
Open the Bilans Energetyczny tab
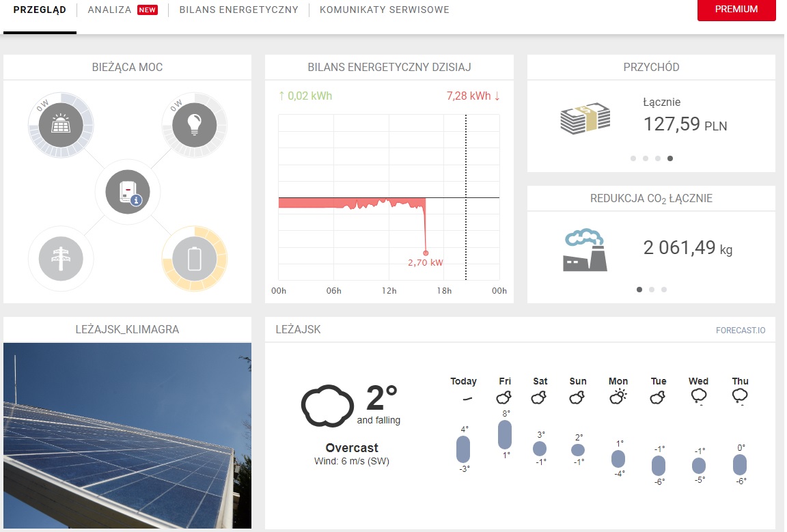(239, 10)
